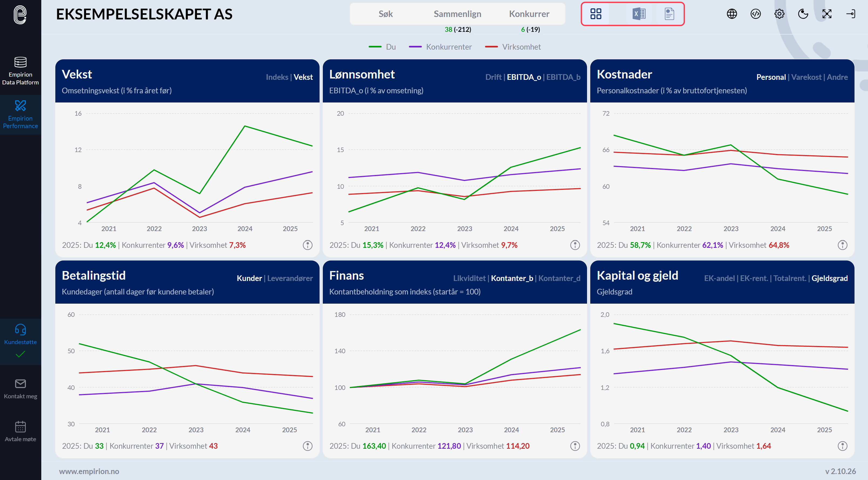868x480 pixels.
Task: Toggle fullscreen expand icon
Action: 827,14
